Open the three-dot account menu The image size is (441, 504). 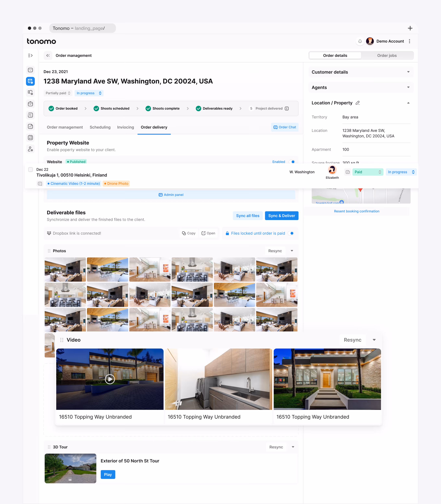pos(410,41)
